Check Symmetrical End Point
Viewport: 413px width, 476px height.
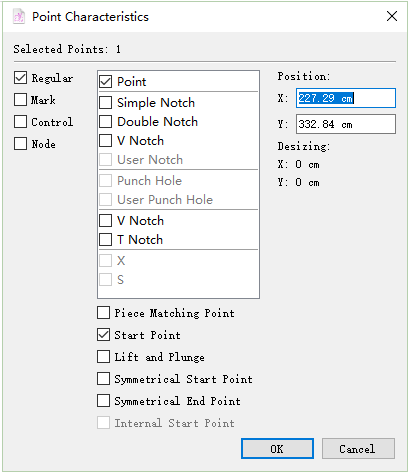pos(103,401)
